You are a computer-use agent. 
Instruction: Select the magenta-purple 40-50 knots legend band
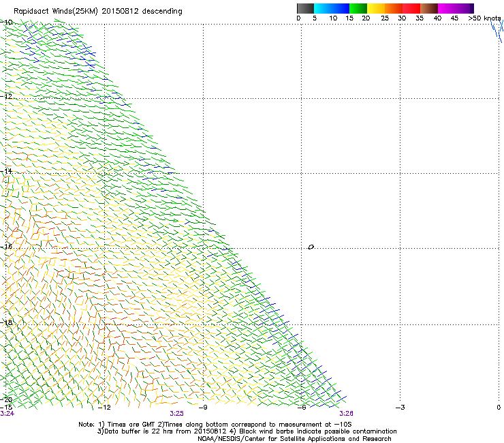[456, 8]
